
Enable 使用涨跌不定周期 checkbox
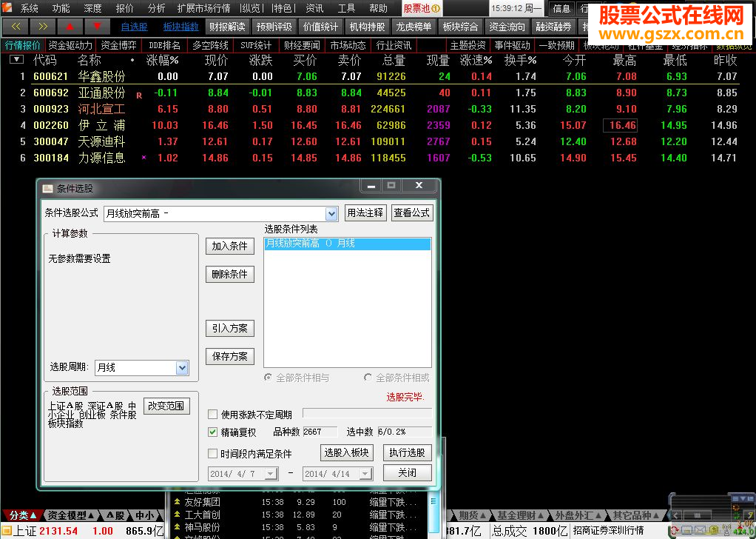pyautogui.click(x=212, y=415)
